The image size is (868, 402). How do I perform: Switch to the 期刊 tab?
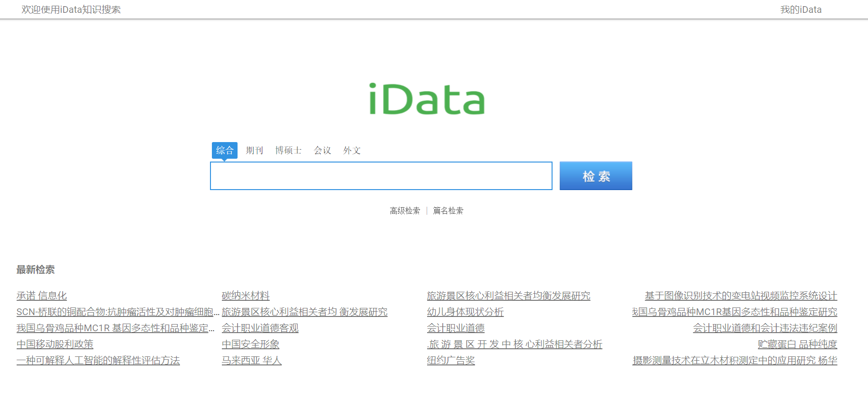(254, 150)
